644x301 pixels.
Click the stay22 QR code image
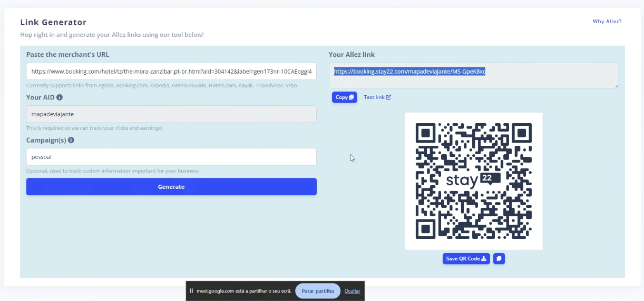coord(474,181)
